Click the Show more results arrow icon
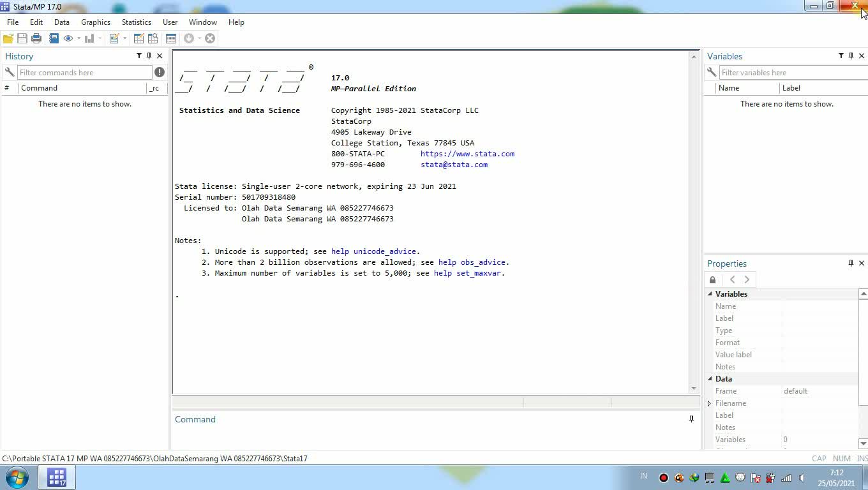The image size is (868, 490). click(189, 38)
